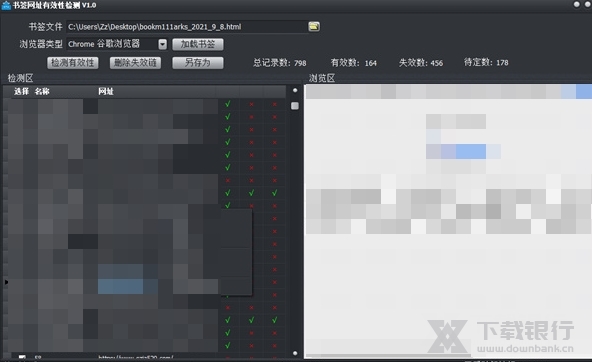Click the 待定数: 178 counter

click(486, 62)
